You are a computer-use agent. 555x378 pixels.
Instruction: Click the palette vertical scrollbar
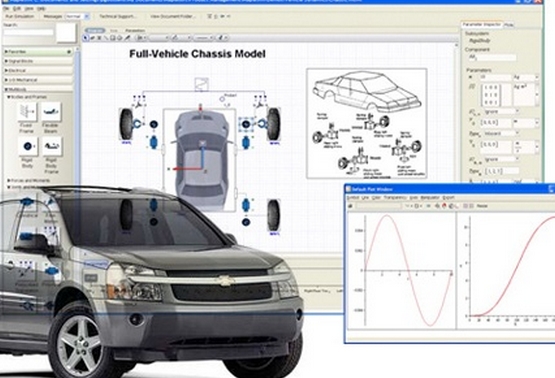[77, 117]
